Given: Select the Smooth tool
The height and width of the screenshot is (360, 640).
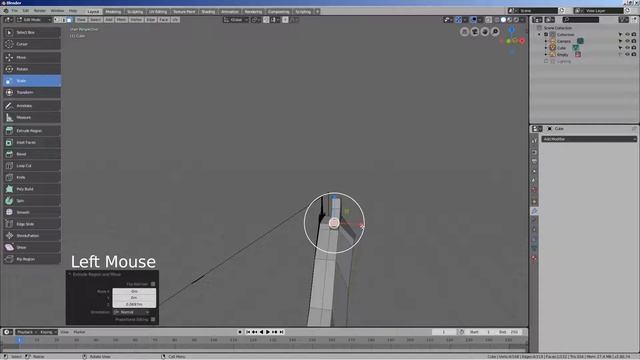Looking at the screenshot, I should tap(32, 212).
